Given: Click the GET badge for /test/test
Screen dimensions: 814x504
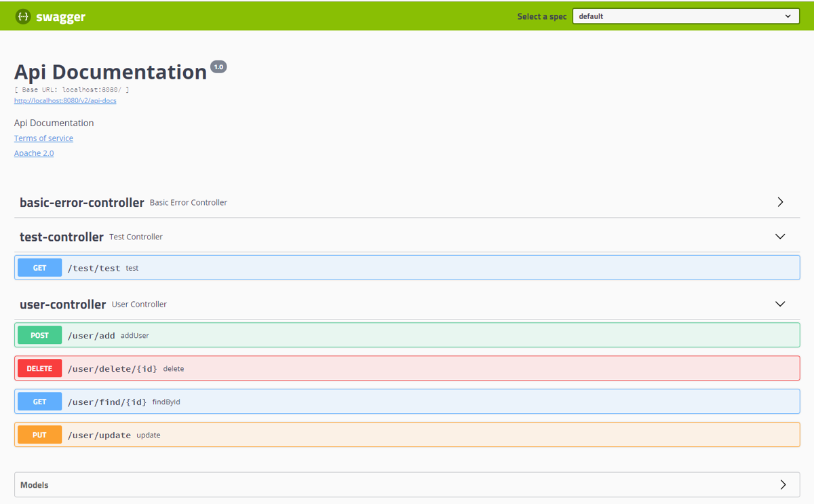Looking at the screenshot, I should pyautogui.click(x=39, y=268).
